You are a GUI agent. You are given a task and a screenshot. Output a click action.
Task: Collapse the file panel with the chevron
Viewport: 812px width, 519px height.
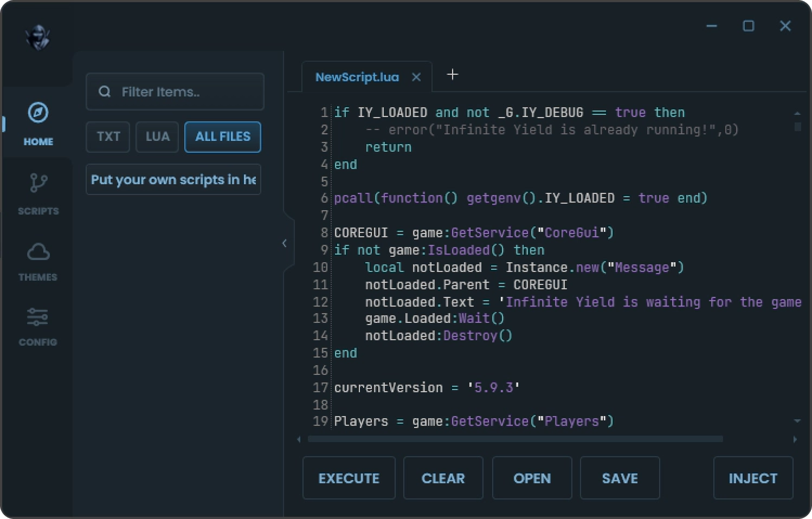click(x=285, y=243)
